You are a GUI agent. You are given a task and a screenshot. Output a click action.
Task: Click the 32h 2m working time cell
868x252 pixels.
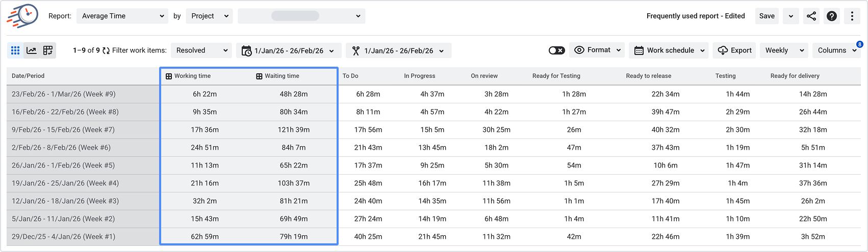[x=205, y=201]
